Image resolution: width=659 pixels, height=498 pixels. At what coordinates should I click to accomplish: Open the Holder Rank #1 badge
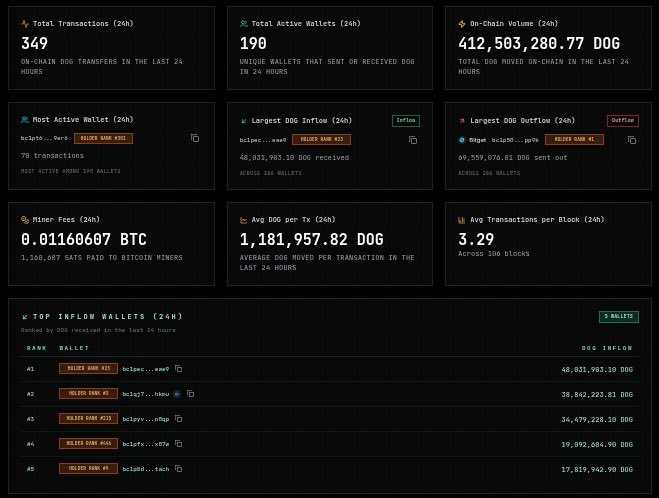point(574,139)
